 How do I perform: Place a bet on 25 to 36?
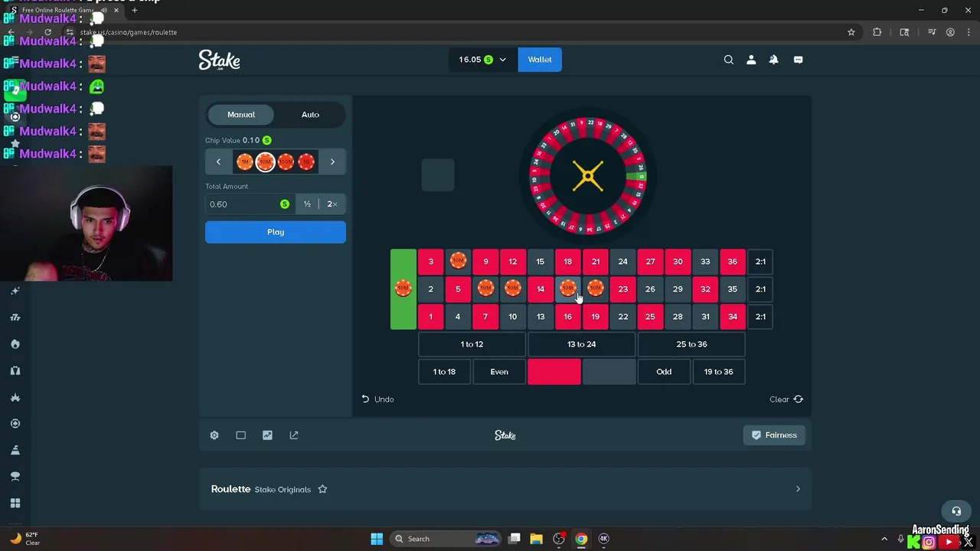[x=691, y=344]
